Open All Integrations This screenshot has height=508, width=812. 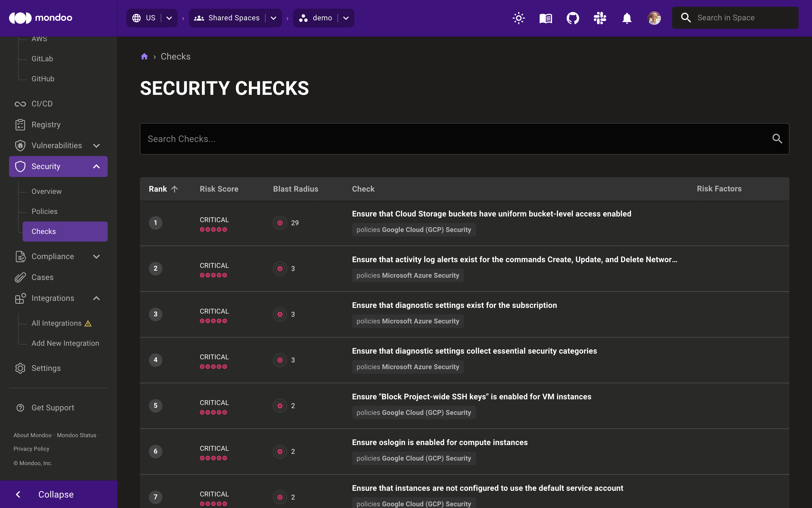point(56,323)
